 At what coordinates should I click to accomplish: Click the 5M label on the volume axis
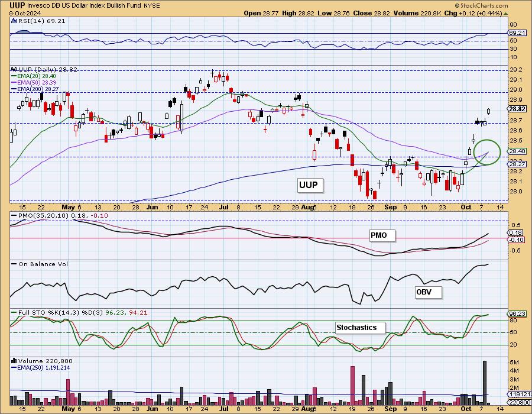click(x=514, y=363)
